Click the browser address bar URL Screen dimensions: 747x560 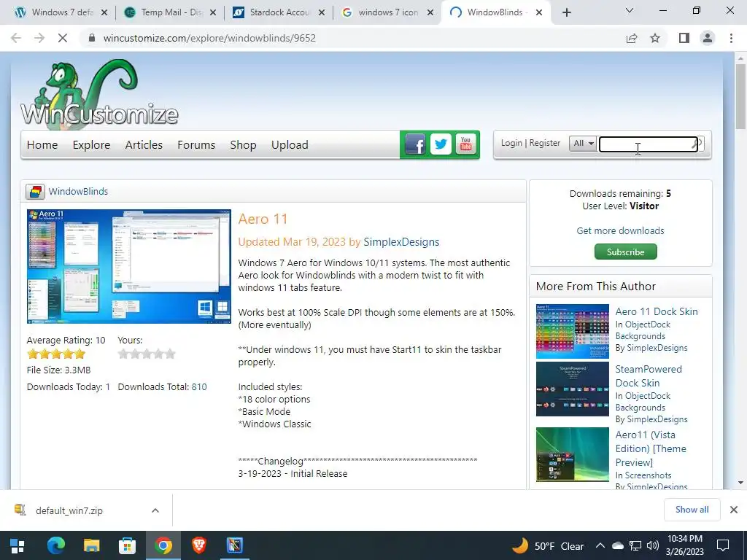[x=209, y=38]
